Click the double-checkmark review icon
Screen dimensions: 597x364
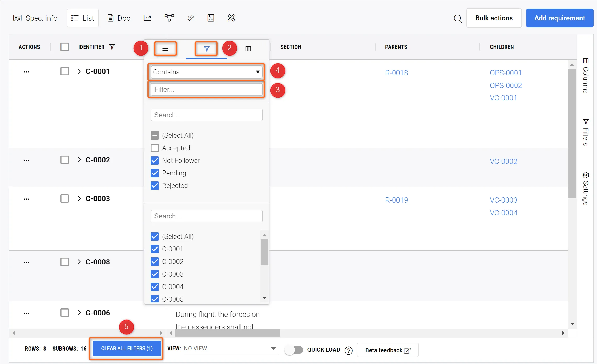pos(191,18)
